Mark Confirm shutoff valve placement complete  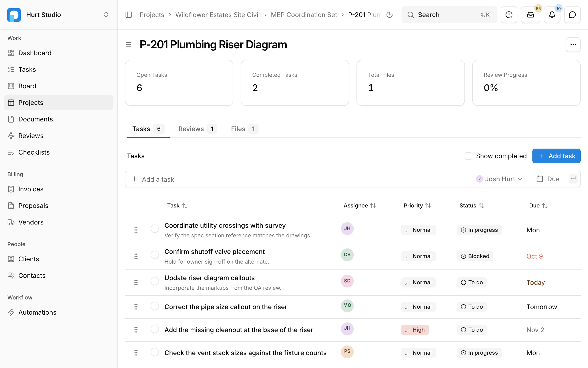[155, 255]
